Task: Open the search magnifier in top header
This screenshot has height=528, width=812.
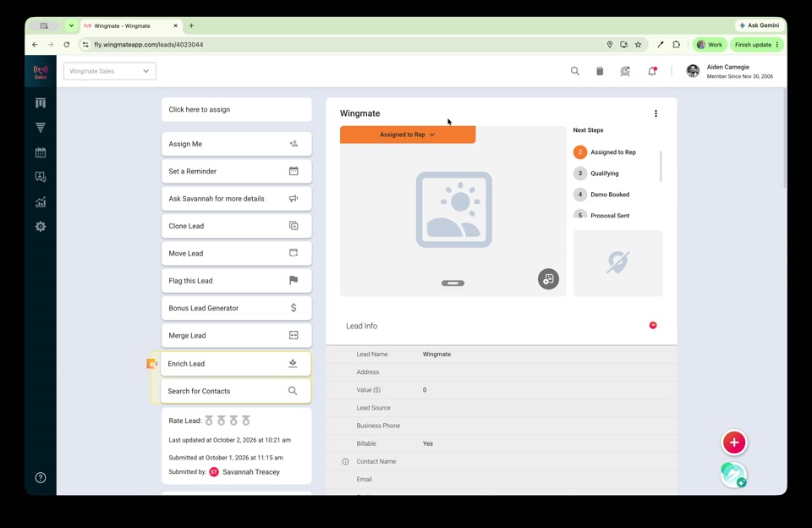Action: pyautogui.click(x=575, y=71)
